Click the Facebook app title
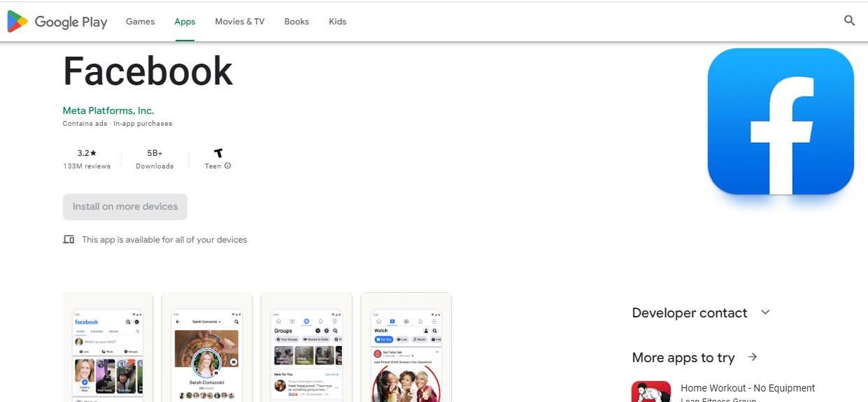 148,71
